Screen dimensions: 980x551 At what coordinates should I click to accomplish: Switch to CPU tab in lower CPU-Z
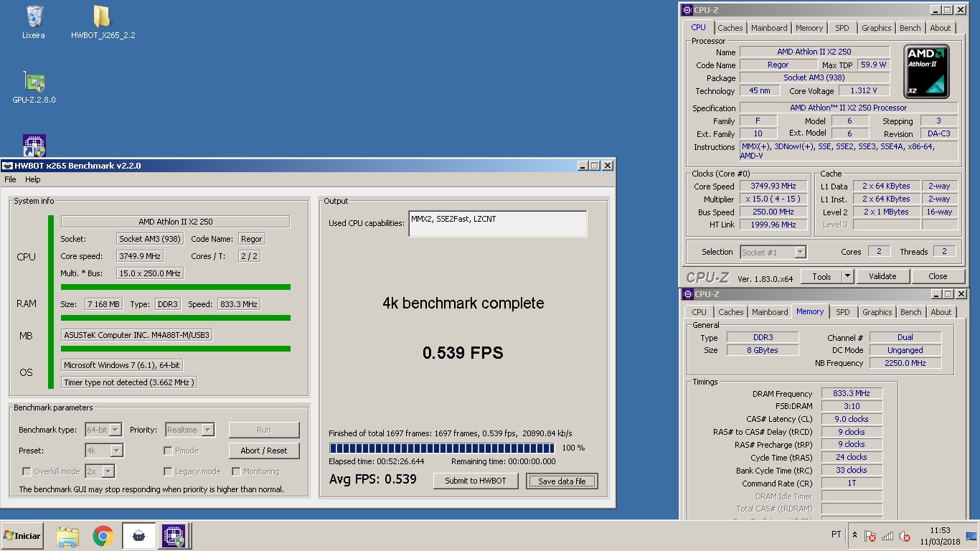coord(699,312)
